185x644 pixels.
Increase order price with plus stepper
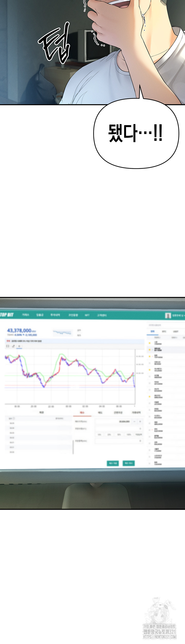[x=140, y=421]
